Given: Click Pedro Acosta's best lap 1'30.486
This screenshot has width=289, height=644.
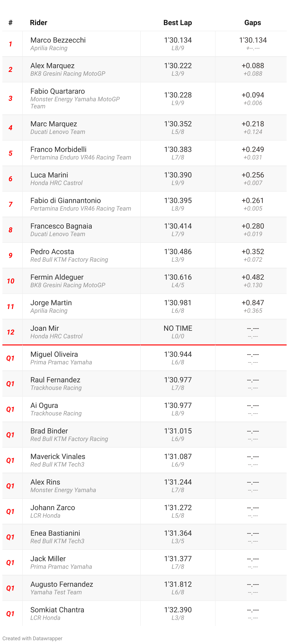Looking at the screenshot, I should coord(178,251).
